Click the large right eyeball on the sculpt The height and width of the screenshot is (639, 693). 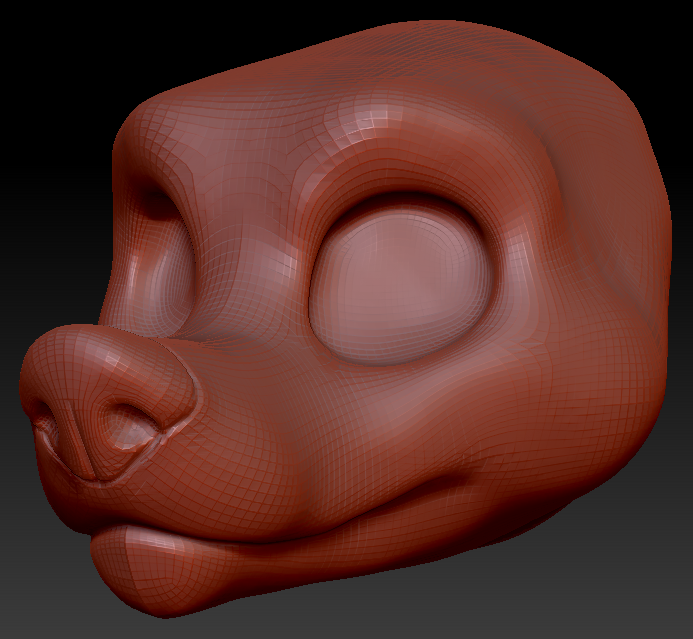[x=401, y=285]
